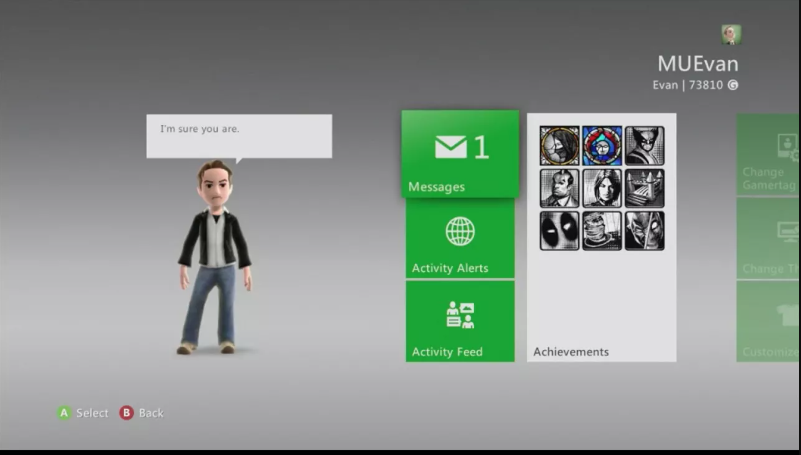This screenshot has height=455, width=801.
Task: Click the gamerpic above MUEvan
Action: (731, 35)
